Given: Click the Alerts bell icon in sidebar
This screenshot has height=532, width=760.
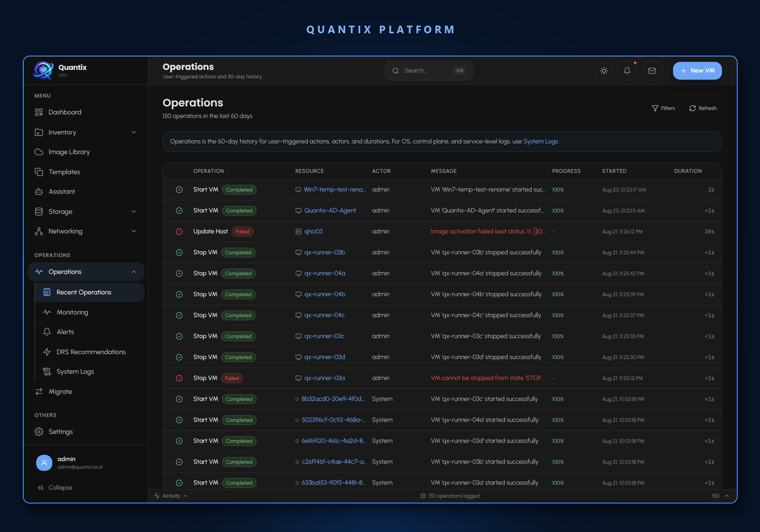Looking at the screenshot, I should [47, 332].
